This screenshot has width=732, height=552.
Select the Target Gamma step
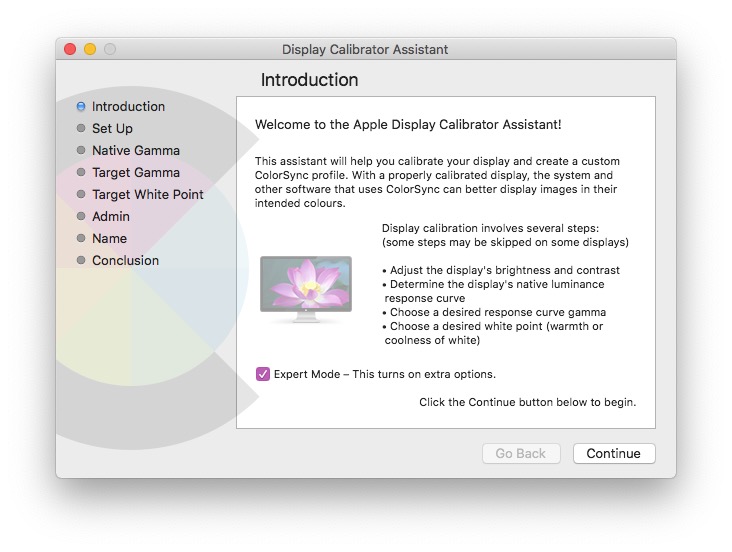136,172
